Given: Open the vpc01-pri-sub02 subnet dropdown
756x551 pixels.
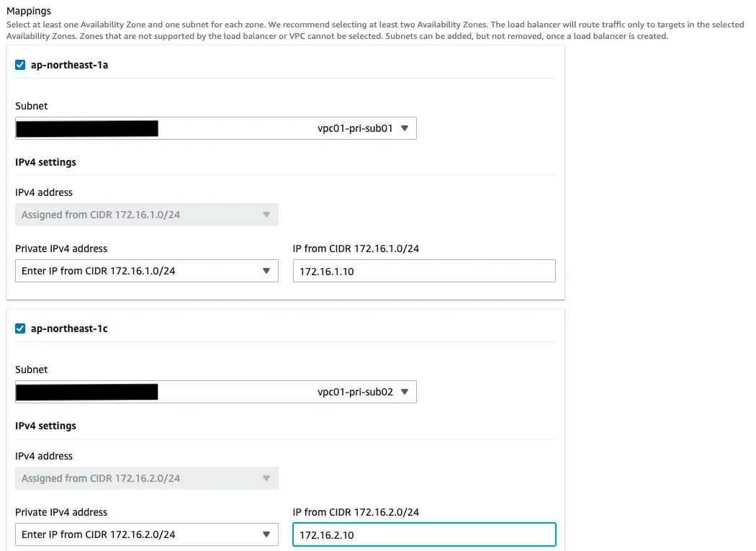Looking at the screenshot, I should (x=215, y=392).
